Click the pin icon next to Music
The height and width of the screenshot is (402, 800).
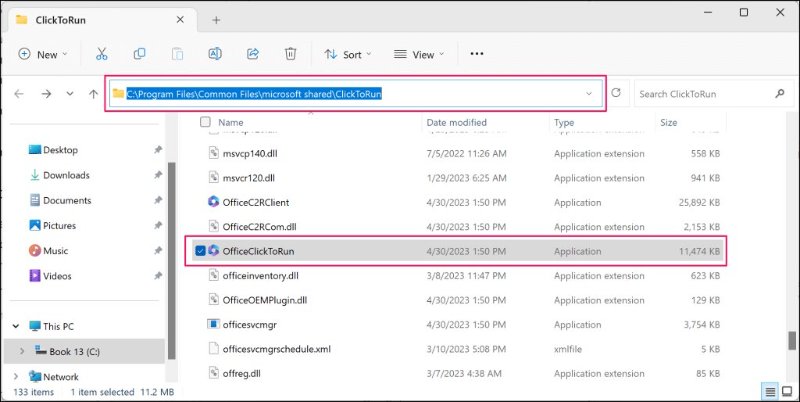coord(158,251)
